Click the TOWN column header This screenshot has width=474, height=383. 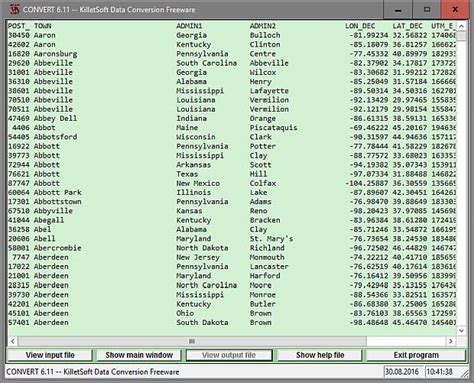(43, 26)
